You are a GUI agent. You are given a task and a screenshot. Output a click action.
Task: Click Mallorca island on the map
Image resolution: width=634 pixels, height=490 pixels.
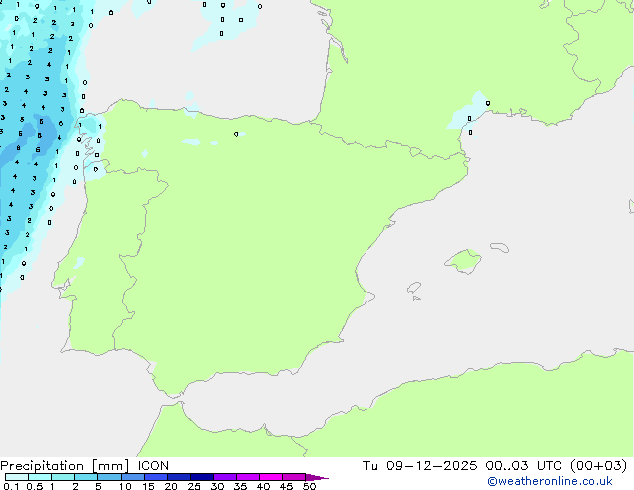click(x=463, y=261)
